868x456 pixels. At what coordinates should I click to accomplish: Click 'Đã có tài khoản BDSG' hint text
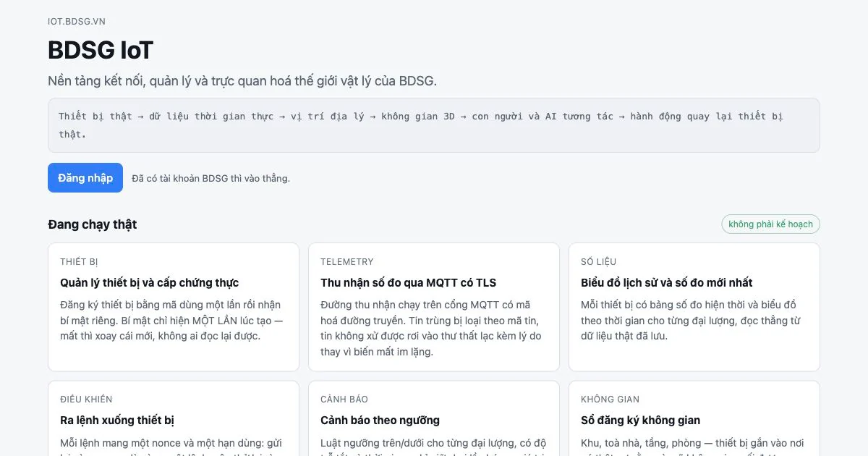pyautogui.click(x=210, y=178)
